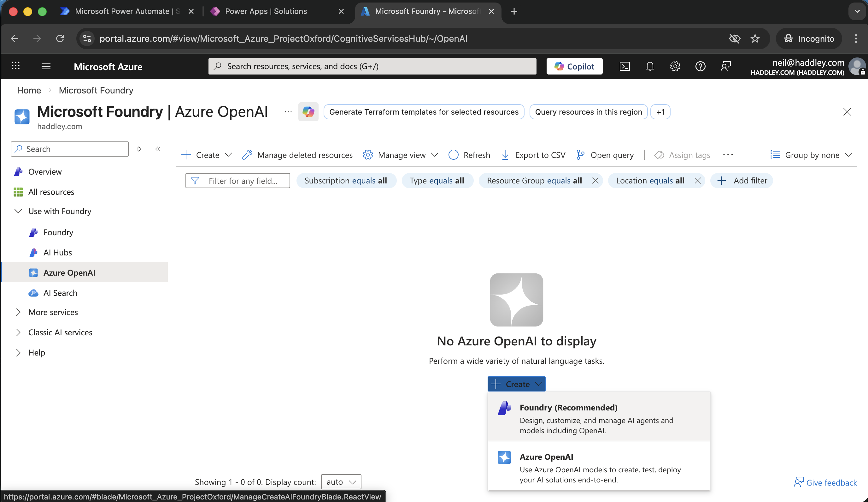Type in the Filter for any field box
This screenshot has width=868, height=502.
point(243,180)
